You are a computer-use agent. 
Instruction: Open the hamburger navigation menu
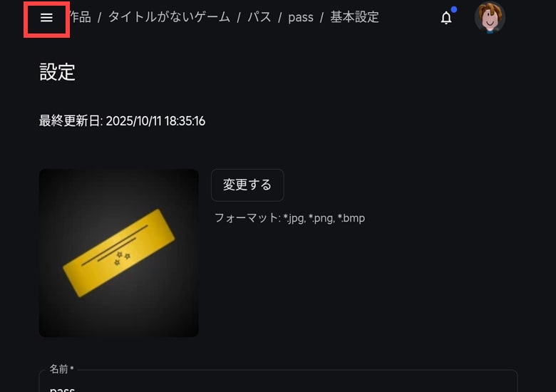tap(46, 18)
